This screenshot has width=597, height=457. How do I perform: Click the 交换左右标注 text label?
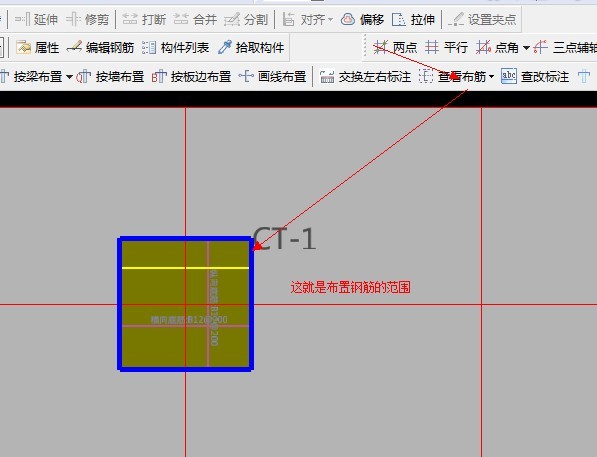(375, 77)
